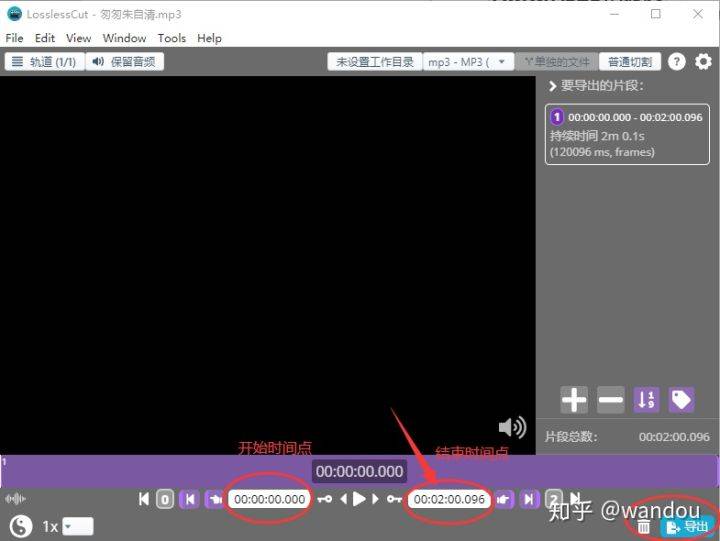Jump to start of file icon
The height and width of the screenshot is (541, 720).
(x=144, y=499)
